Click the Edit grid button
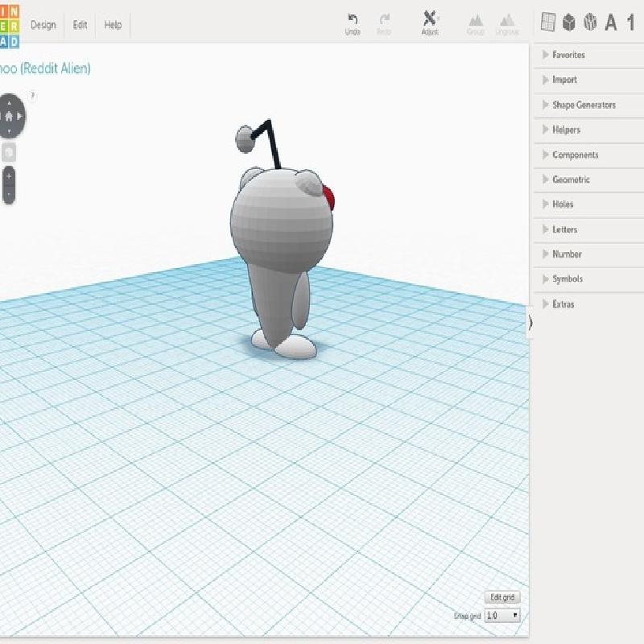This screenshot has height=644, width=644. tap(502, 597)
